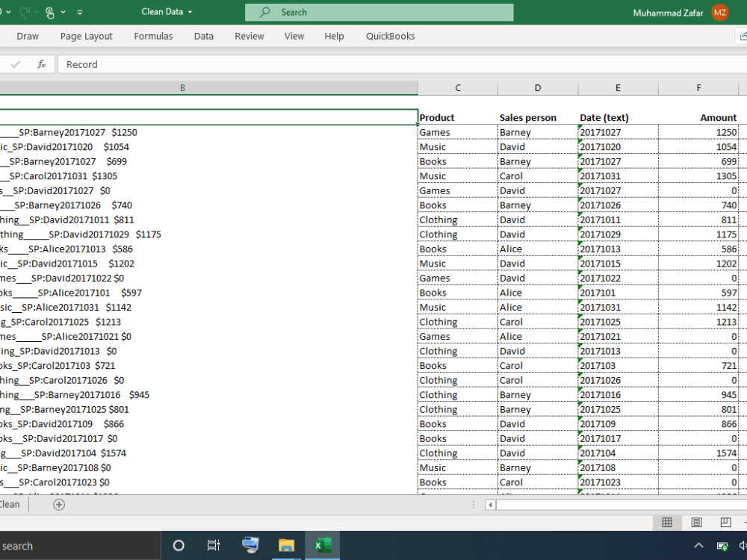Open File Explorer from the taskbar
This screenshot has width=747, height=560.
(286, 545)
